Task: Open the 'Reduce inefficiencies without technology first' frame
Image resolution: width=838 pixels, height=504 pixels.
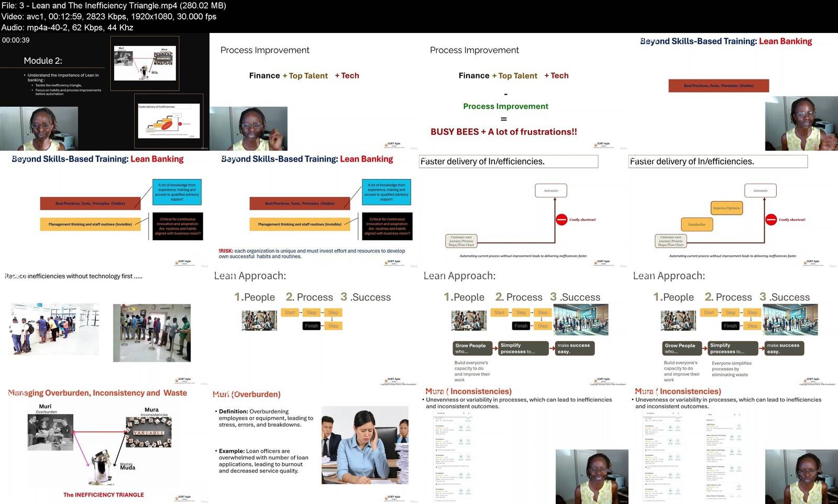Action: coord(105,327)
